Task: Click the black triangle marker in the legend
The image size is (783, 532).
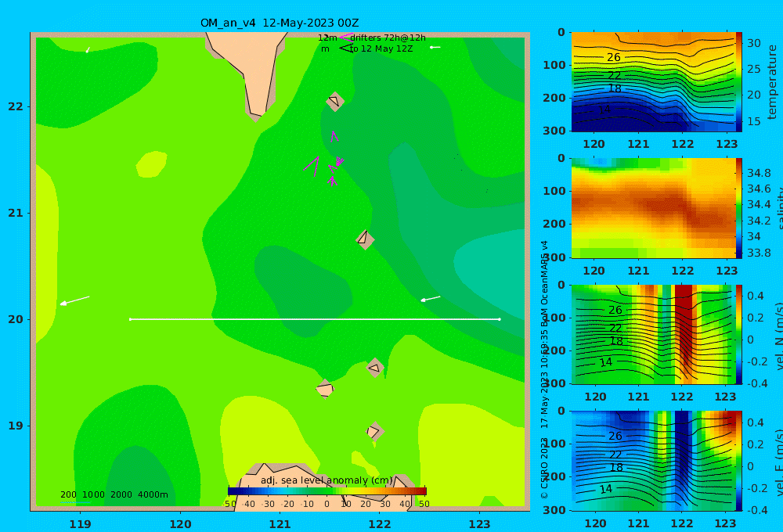Action: [345, 48]
